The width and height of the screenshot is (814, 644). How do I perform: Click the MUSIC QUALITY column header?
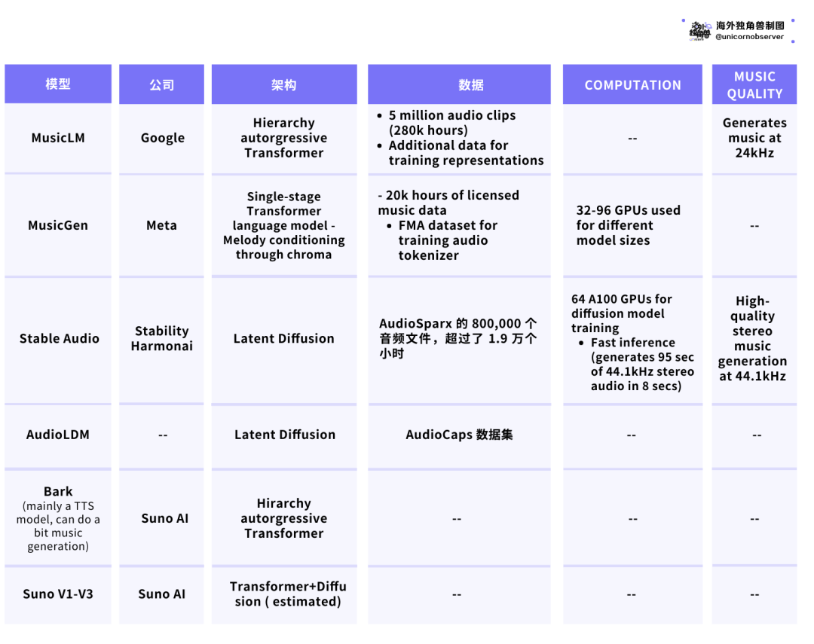pyautogui.click(x=754, y=84)
